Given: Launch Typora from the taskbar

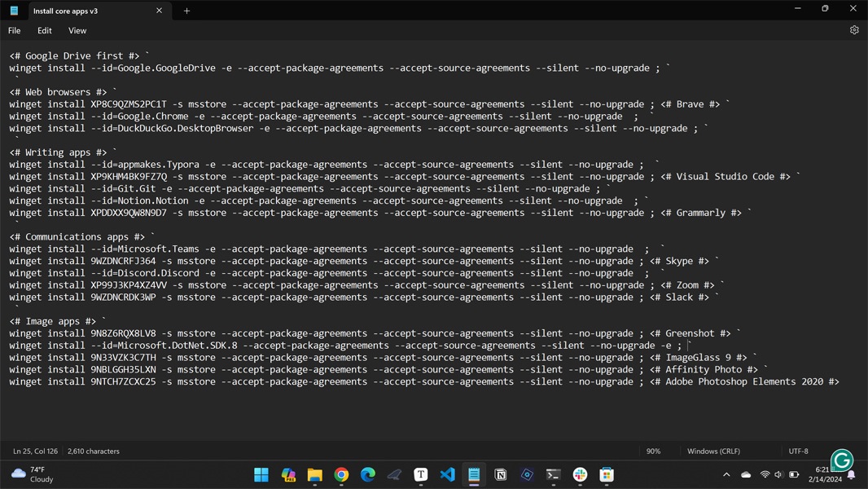Looking at the screenshot, I should [x=421, y=474].
